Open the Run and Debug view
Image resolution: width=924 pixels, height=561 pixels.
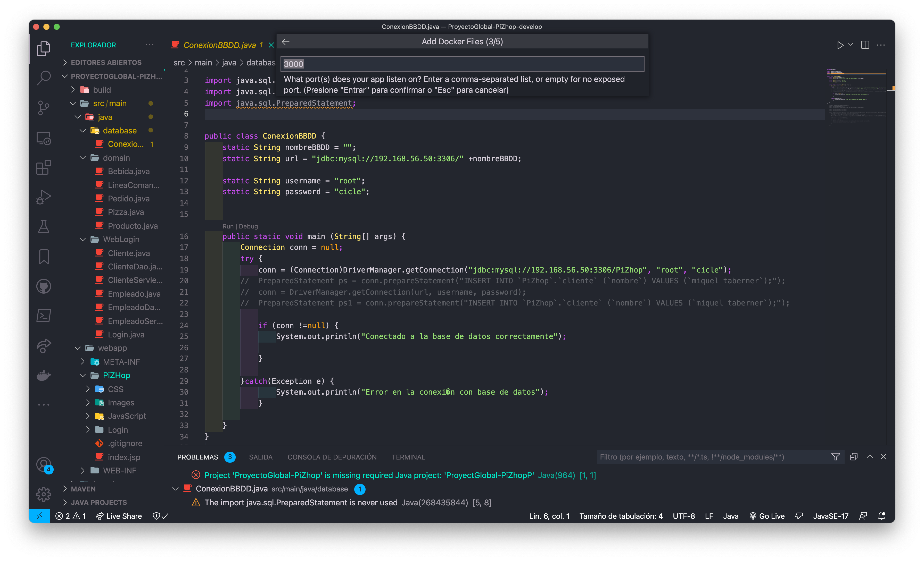coord(44,197)
